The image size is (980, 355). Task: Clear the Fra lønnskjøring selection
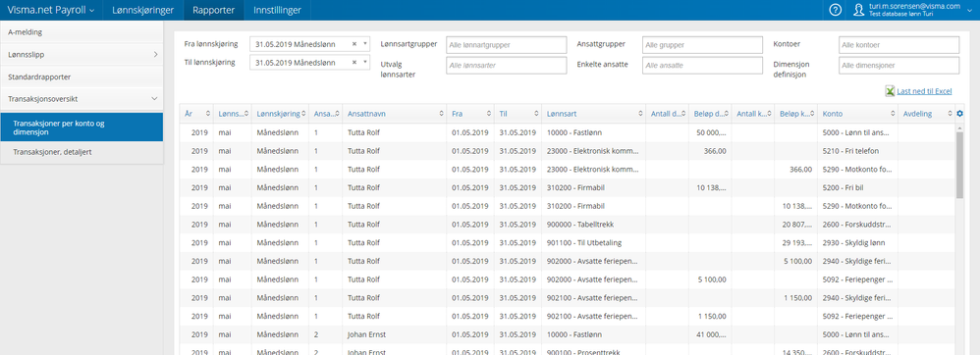pos(354,44)
